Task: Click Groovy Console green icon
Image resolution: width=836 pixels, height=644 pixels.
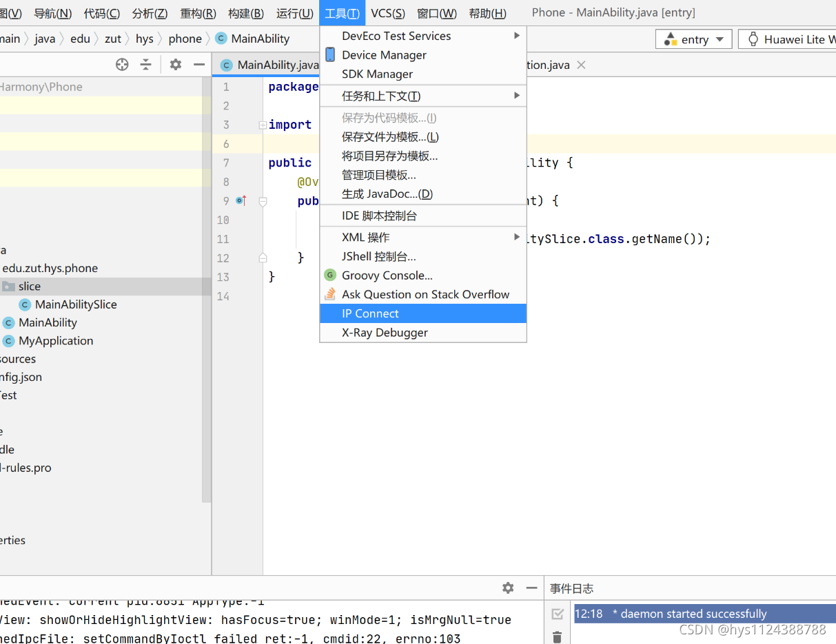Action: coord(330,276)
